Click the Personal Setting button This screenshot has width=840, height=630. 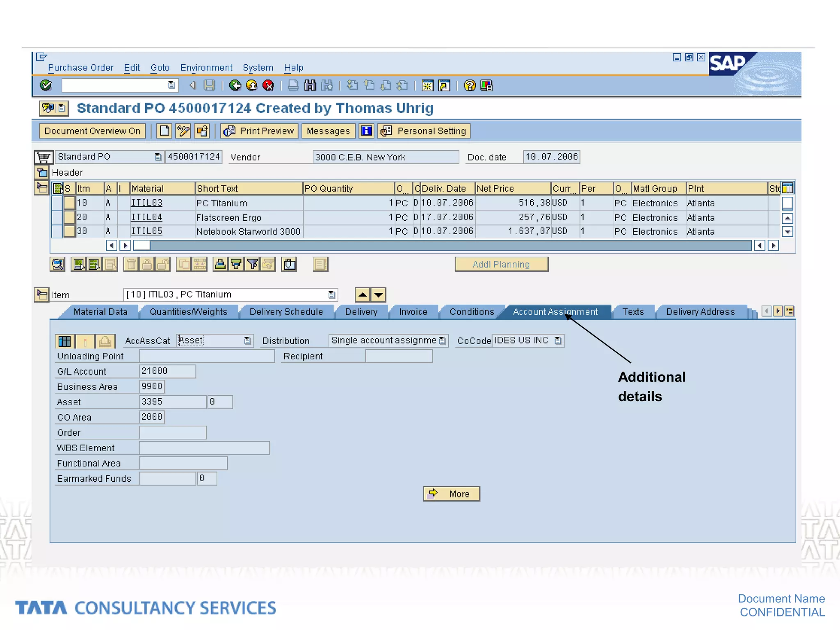(x=424, y=131)
